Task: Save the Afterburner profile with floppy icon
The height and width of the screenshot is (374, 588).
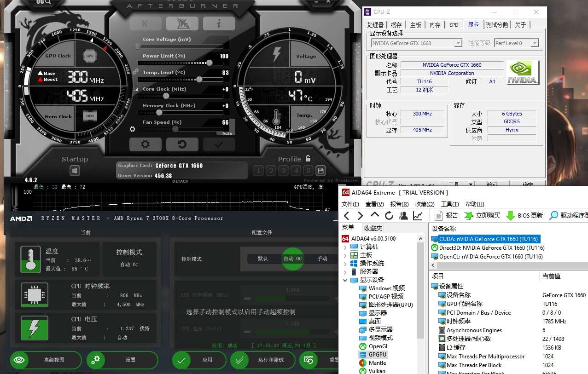Action: pos(321,171)
